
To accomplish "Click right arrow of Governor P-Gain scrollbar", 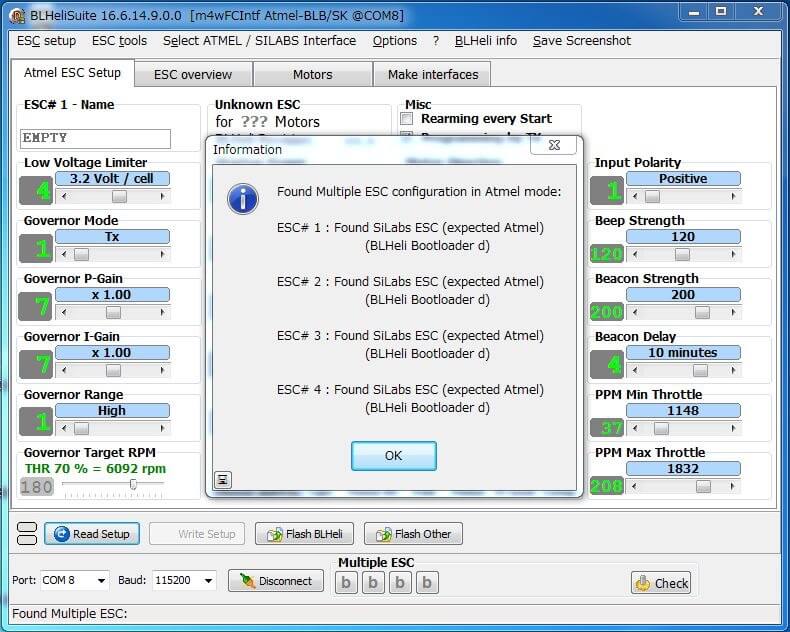I will tap(163, 312).
